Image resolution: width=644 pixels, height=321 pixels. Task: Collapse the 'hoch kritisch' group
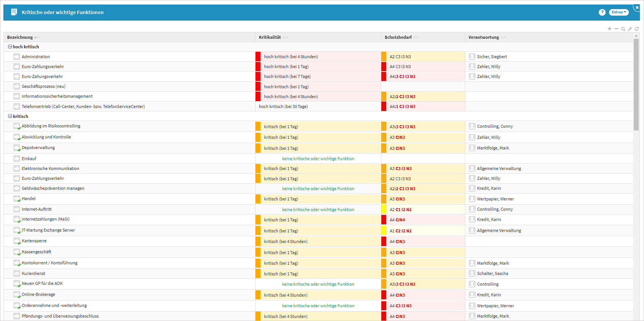[x=10, y=47]
